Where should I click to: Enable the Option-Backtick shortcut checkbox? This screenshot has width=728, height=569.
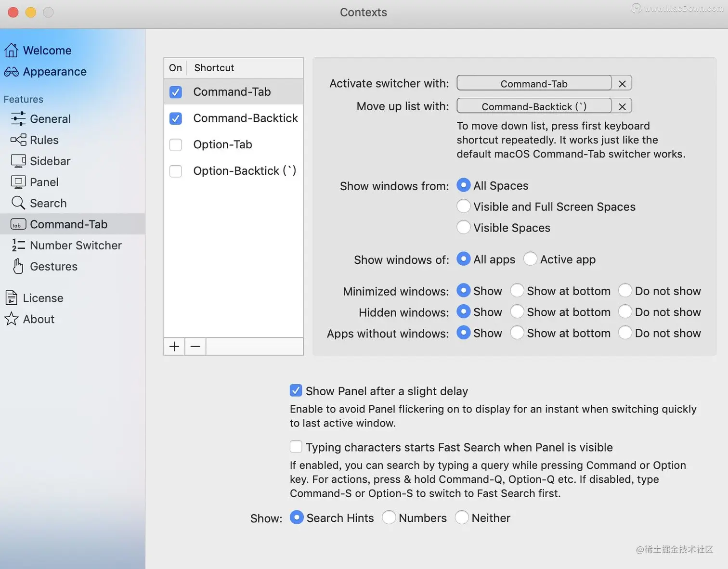pos(176,171)
